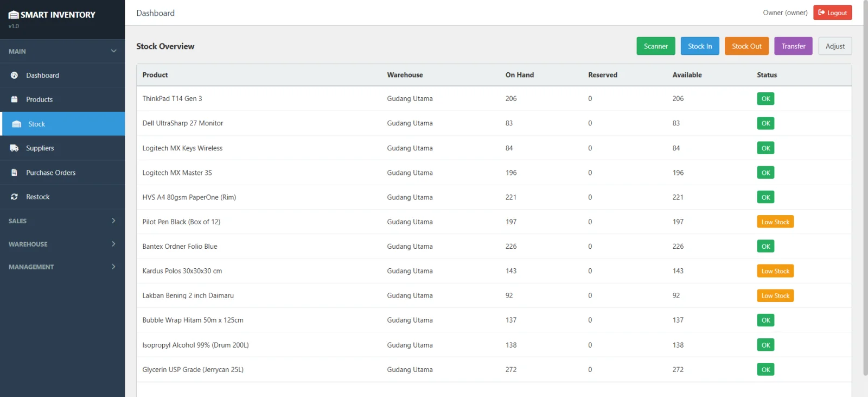This screenshot has height=397, width=868.
Task: Log out using the red Logout button
Action: point(832,12)
